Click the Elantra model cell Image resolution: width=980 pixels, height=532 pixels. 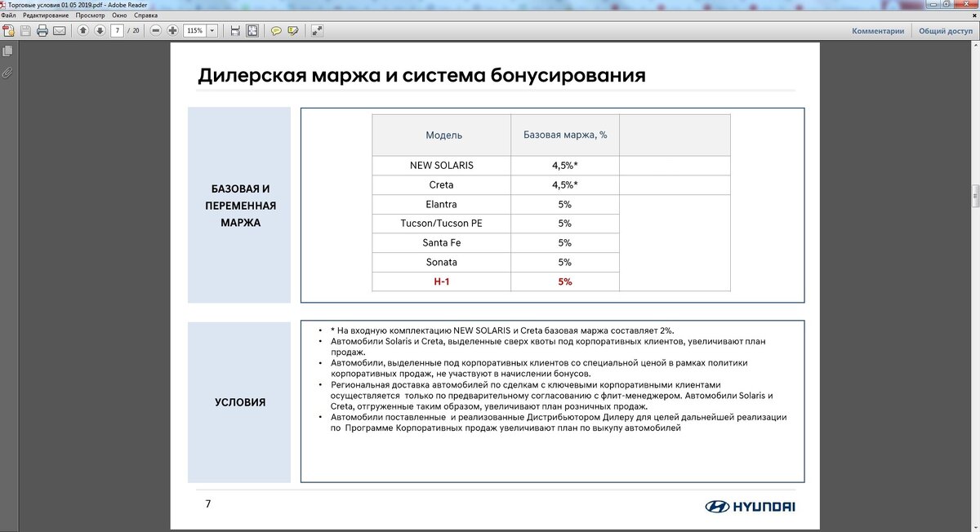442,204
